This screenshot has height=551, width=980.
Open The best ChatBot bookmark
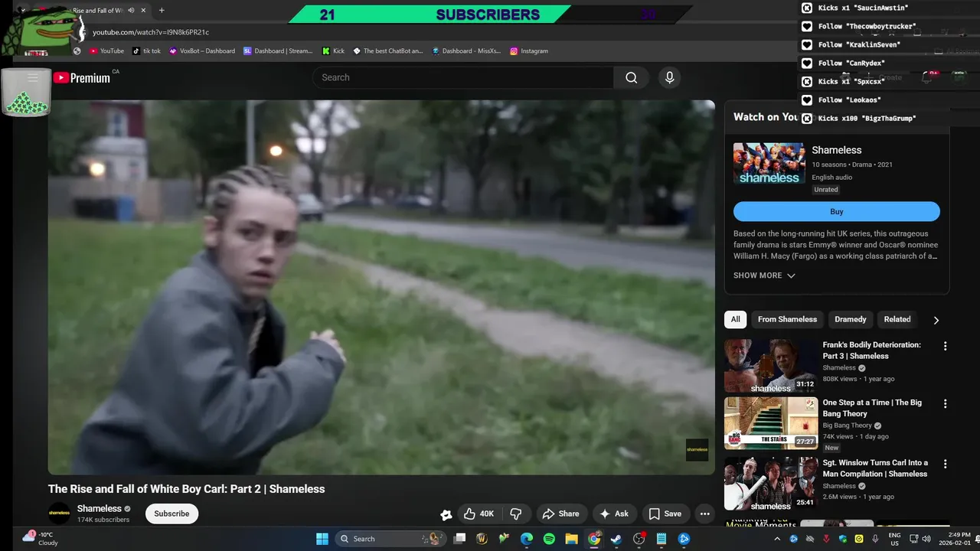pos(387,51)
